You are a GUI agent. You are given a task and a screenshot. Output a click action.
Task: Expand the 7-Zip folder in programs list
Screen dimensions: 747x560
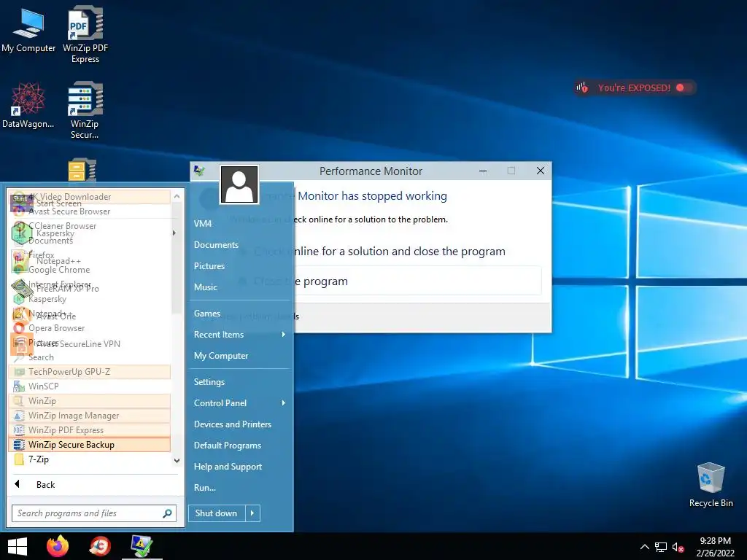[x=90, y=459]
